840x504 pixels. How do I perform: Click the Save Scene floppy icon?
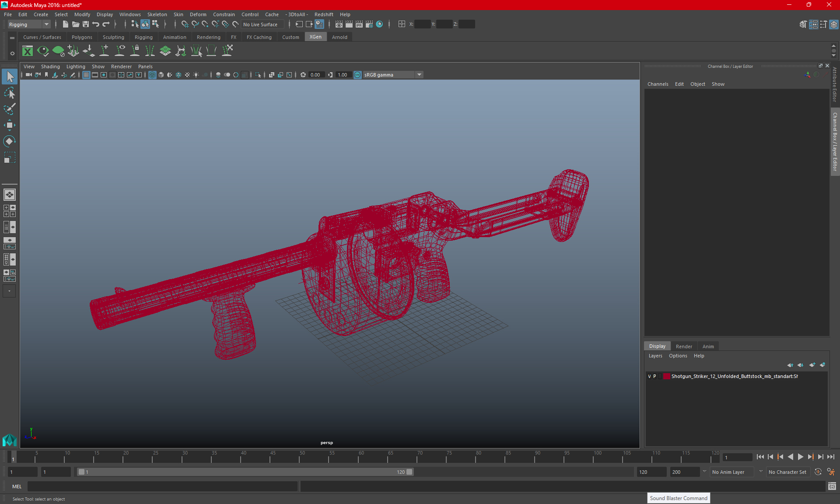tap(86, 24)
